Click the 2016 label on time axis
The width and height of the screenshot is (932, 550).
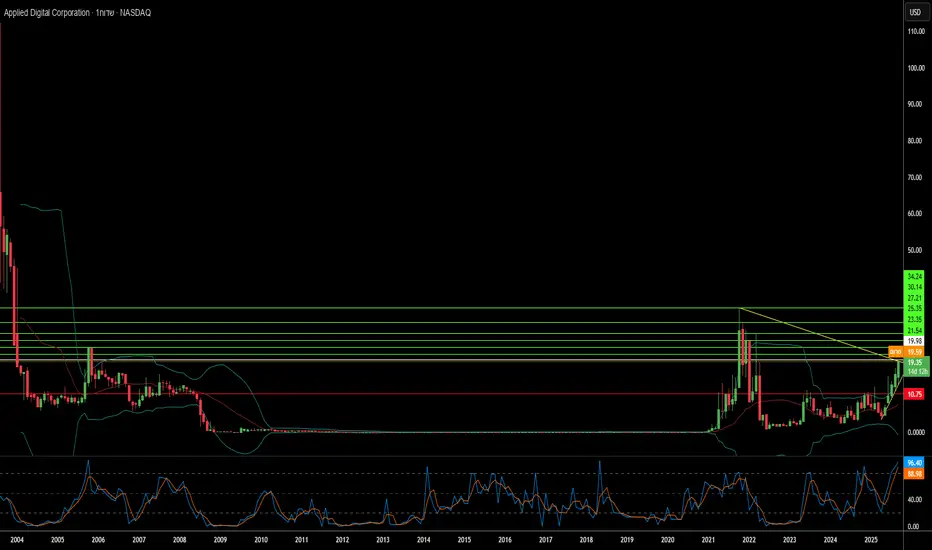505,540
